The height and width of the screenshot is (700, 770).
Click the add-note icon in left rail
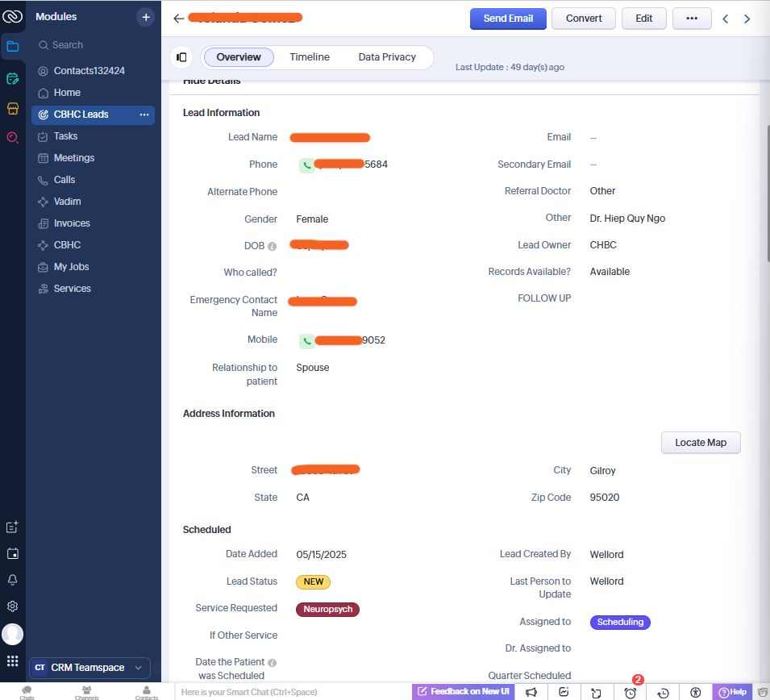click(12, 527)
